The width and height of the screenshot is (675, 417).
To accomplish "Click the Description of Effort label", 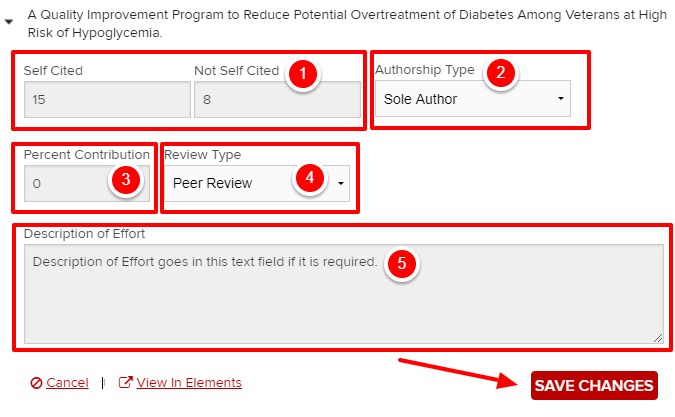I will tap(85, 234).
